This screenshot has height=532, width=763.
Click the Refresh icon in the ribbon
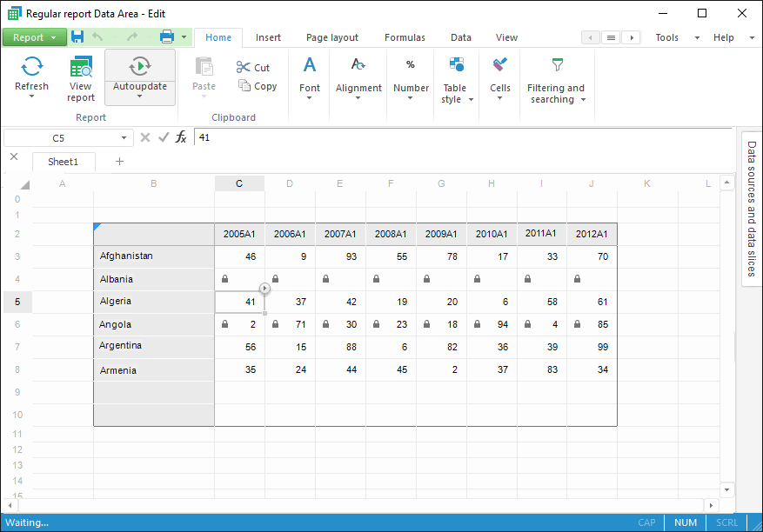click(32, 67)
